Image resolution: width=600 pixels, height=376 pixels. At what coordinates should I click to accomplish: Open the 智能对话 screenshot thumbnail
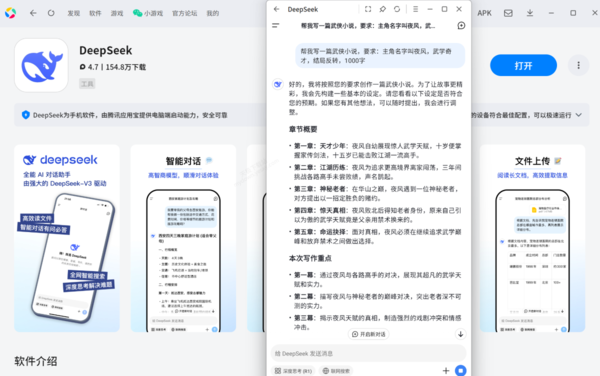pos(183,238)
